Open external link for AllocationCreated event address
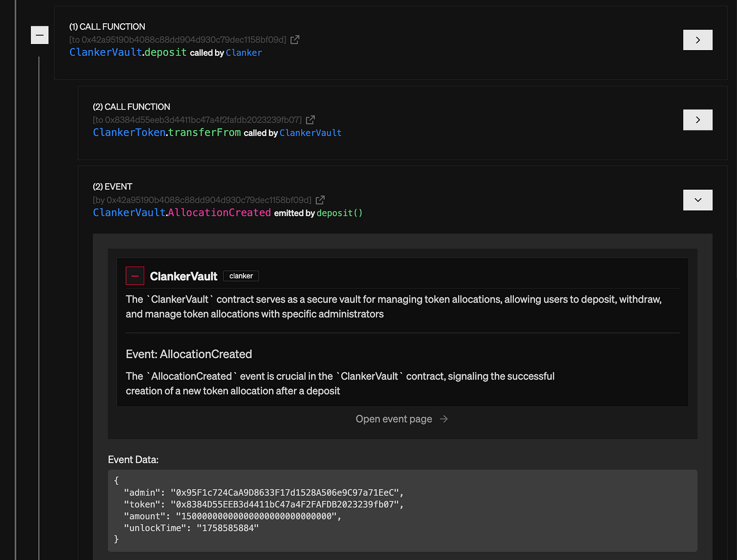737x560 pixels. point(320,200)
